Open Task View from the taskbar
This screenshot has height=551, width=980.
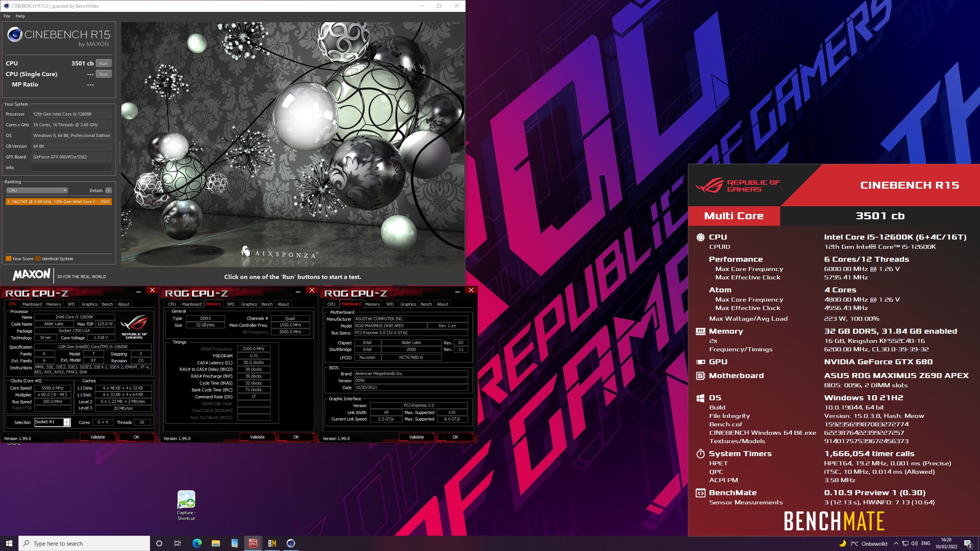[178, 543]
